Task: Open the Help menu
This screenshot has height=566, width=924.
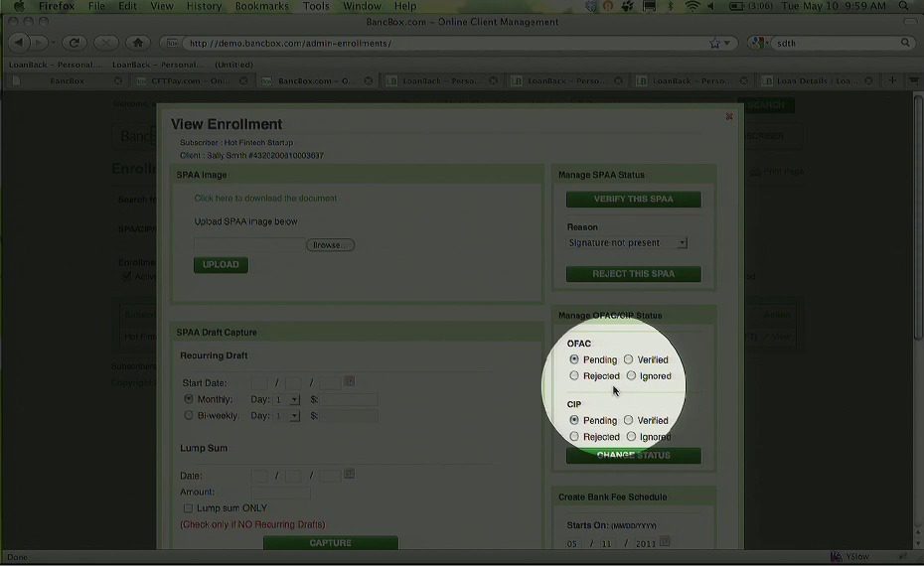Action: tap(405, 7)
